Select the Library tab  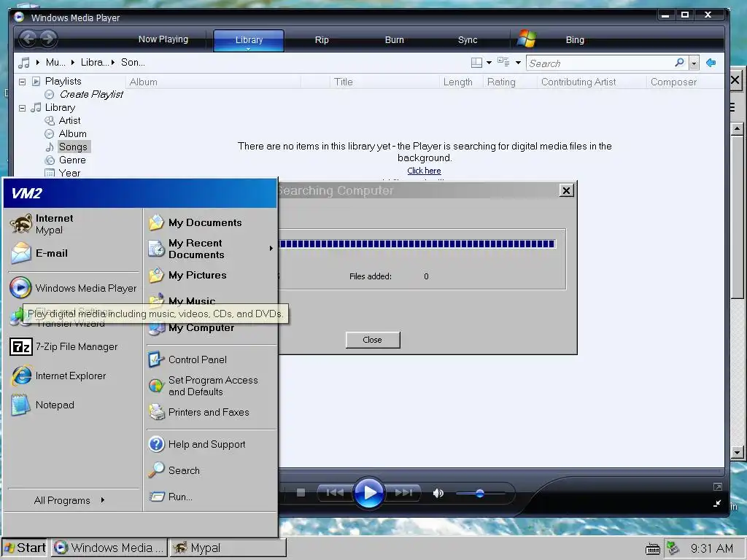[x=249, y=40]
